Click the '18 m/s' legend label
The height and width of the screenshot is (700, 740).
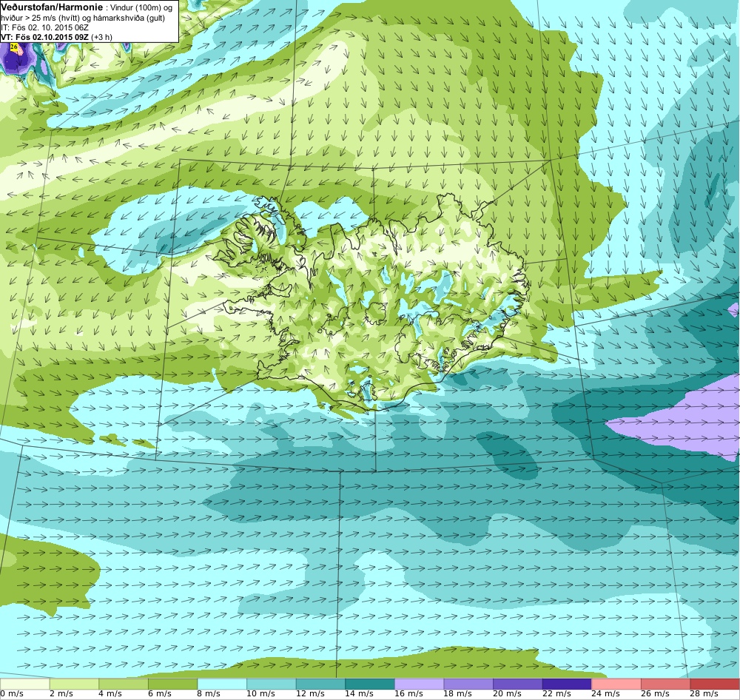coord(458,694)
